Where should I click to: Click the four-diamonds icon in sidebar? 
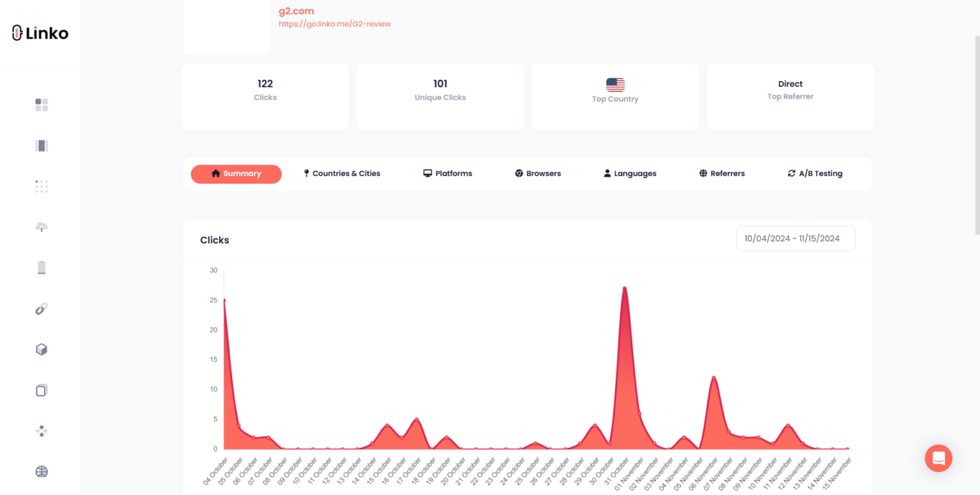pyautogui.click(x=41, y=431)
